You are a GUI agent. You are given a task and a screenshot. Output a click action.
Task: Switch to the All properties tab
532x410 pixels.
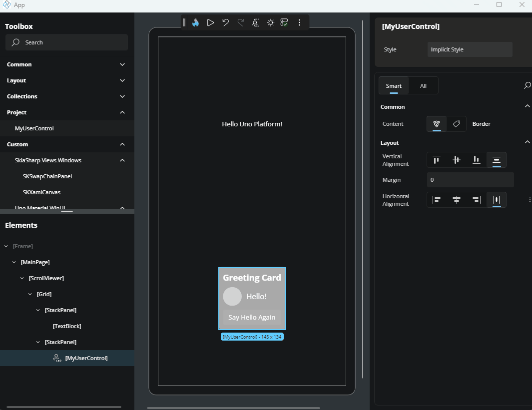click(423, 85)
